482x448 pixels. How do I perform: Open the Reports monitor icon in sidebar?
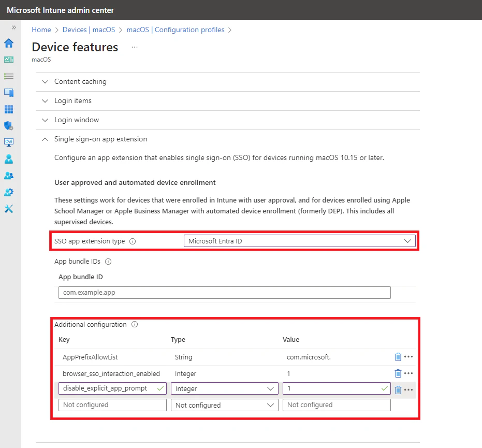click(9, 142)
